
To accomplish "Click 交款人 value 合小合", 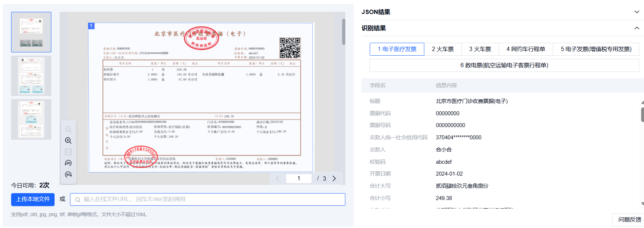I will (444, 150).
